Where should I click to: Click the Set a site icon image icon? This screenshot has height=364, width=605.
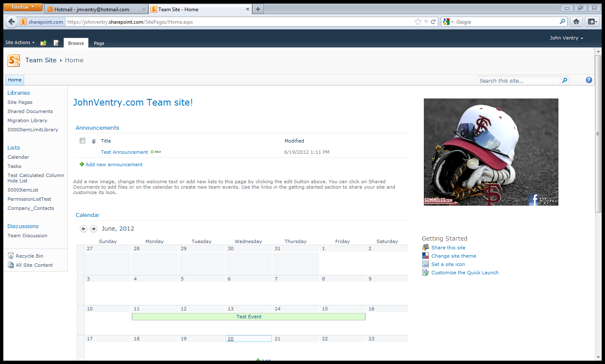425,263
